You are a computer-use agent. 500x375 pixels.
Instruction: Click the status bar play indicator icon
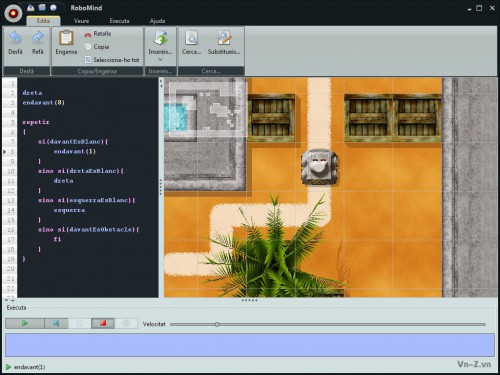click(8, 367)
